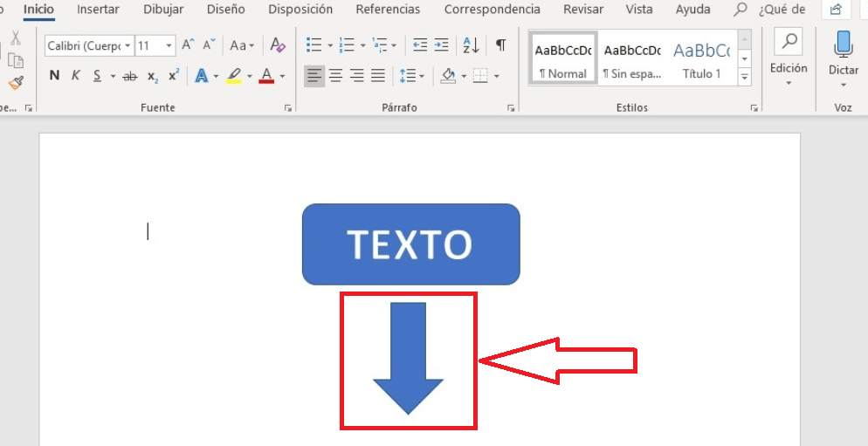Switch to the Insertar tab
Screen dimensions: 868x446
coord(98,10)
